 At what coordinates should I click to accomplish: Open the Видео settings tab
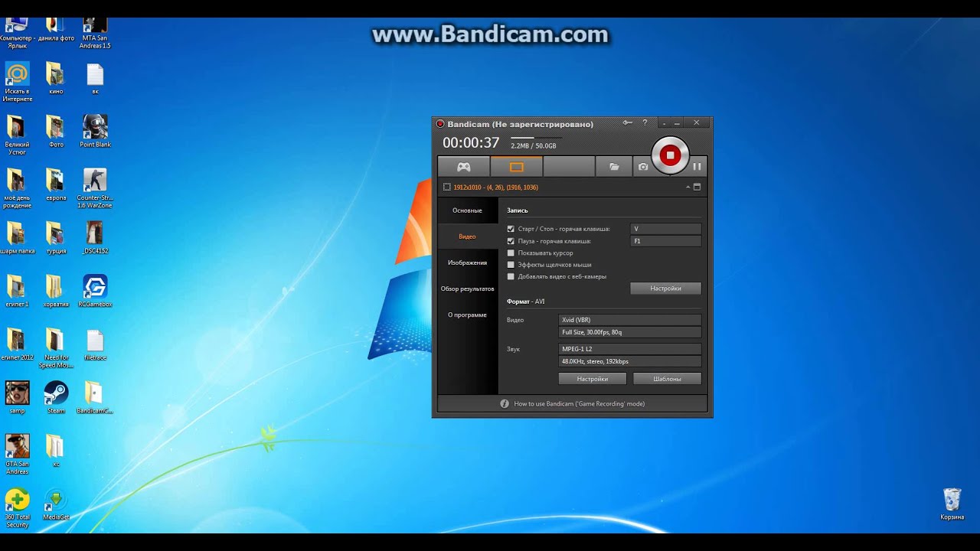click(467, 236)
